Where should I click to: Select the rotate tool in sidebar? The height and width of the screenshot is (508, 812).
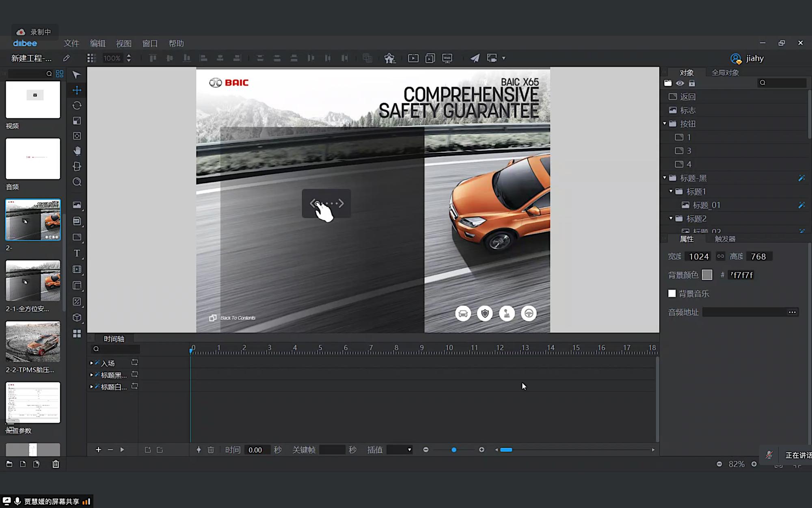coord(77,106)
